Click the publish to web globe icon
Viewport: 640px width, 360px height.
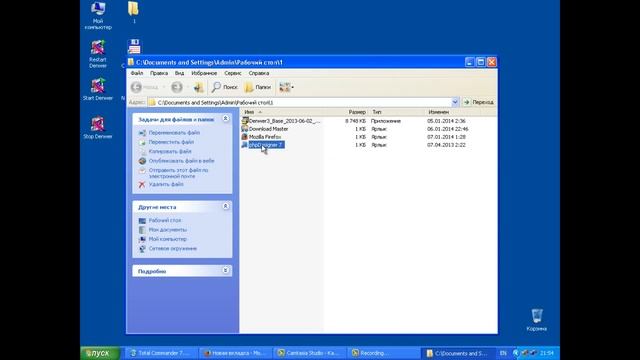pyautogui.click(x=142, y=161)
